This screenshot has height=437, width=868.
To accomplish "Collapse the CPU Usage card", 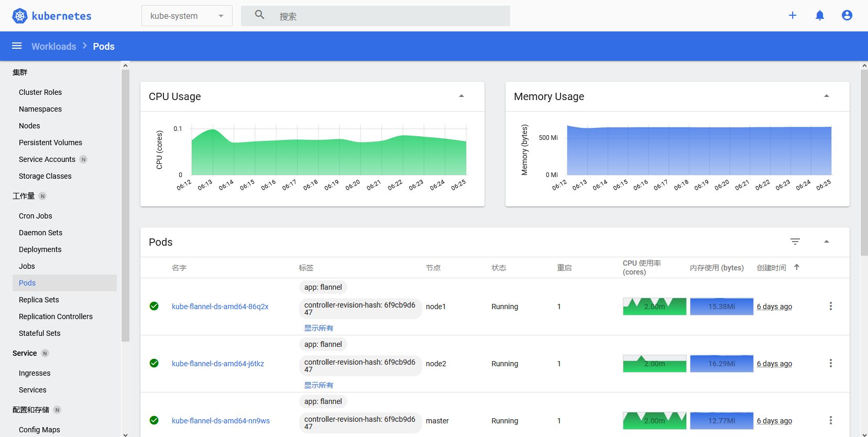I will coord(462,96).
